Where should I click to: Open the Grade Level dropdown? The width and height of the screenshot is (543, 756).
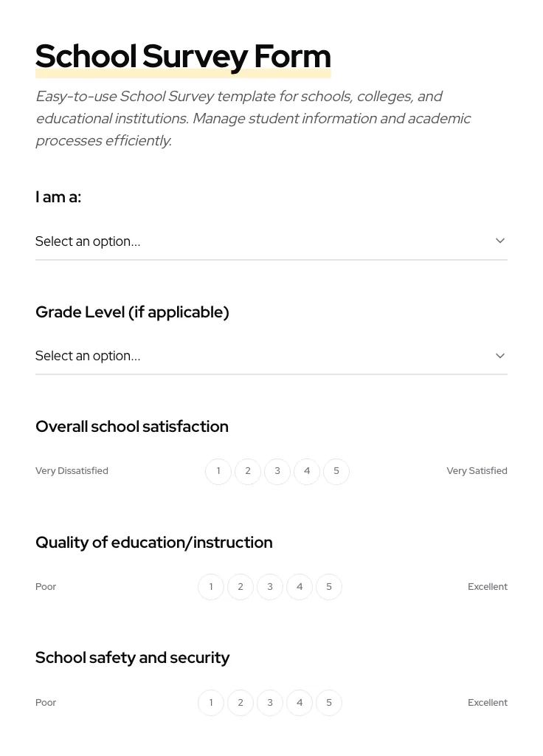click(271, 356)
